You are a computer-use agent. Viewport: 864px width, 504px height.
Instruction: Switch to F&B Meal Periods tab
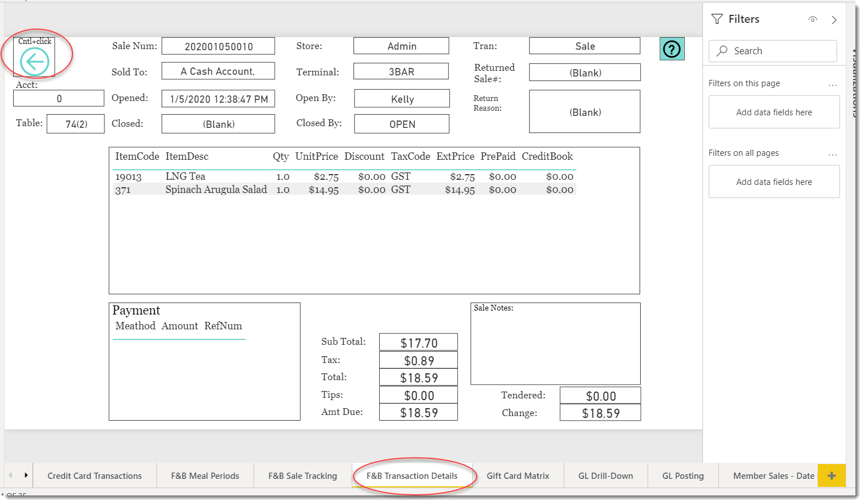[205, 475]
